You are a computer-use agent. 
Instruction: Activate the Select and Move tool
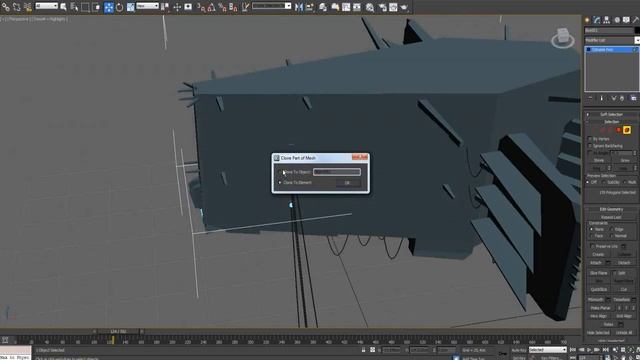109,7
